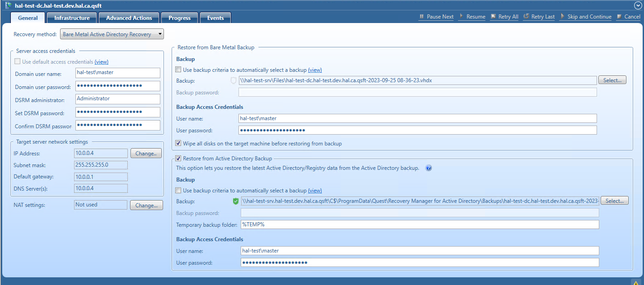Click the Pause Next icon

point(422,17)
